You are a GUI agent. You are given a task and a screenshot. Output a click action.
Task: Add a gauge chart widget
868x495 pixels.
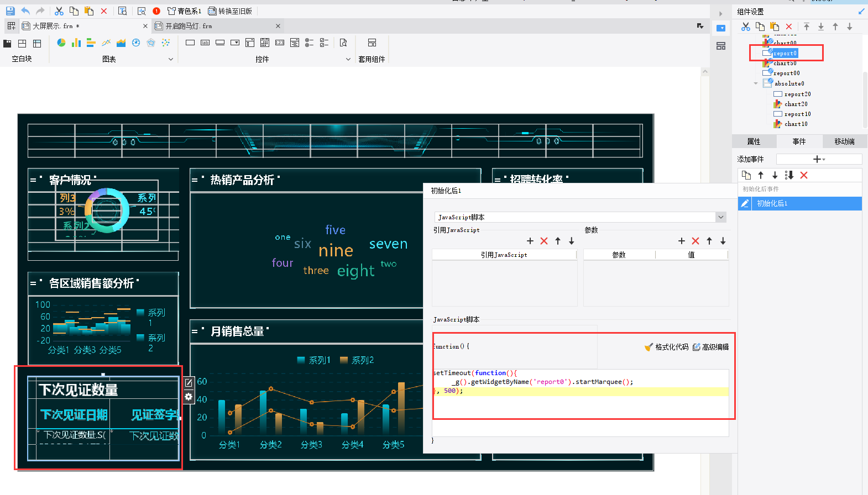(136, 43)
